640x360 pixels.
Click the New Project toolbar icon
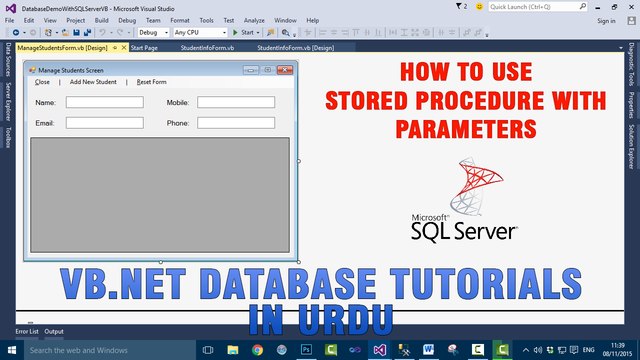[48, 32]
